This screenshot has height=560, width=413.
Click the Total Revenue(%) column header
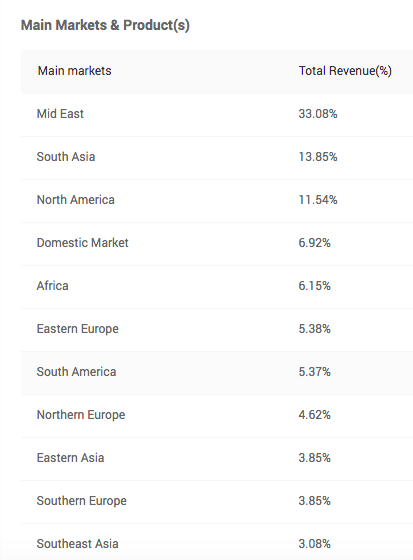click(x=345, y=71)
